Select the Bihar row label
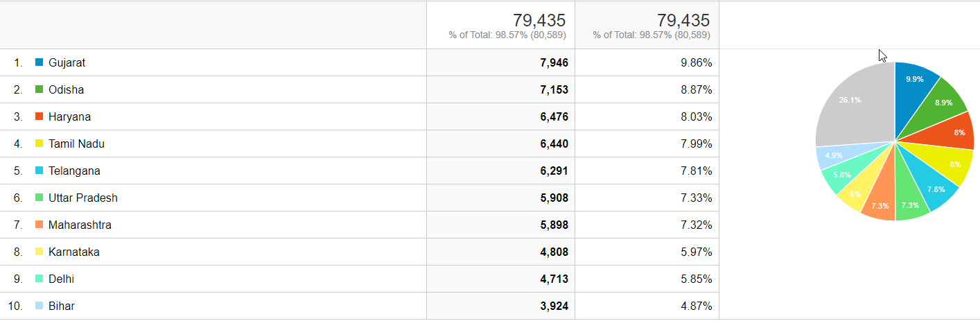980x321 pixels. (61, 306)
